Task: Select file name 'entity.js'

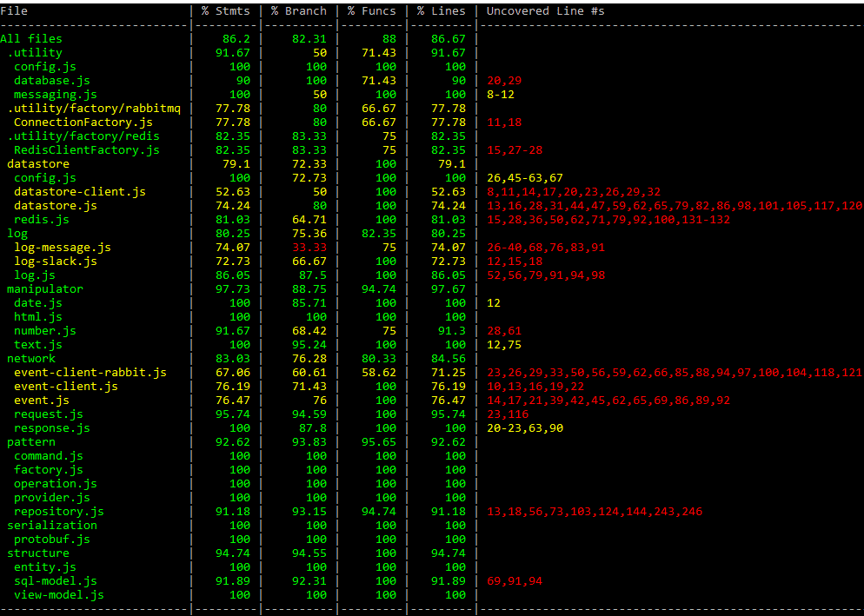Action: 45,567
